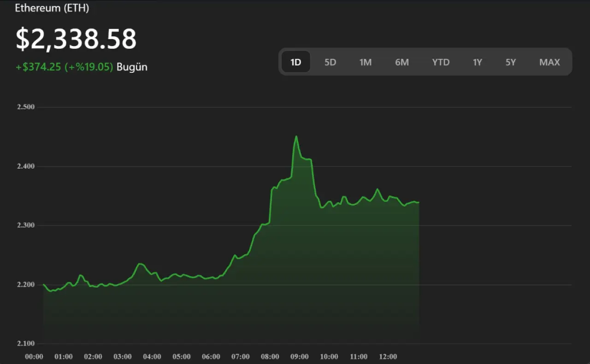Switch to the 5D time range

[330, 62]
